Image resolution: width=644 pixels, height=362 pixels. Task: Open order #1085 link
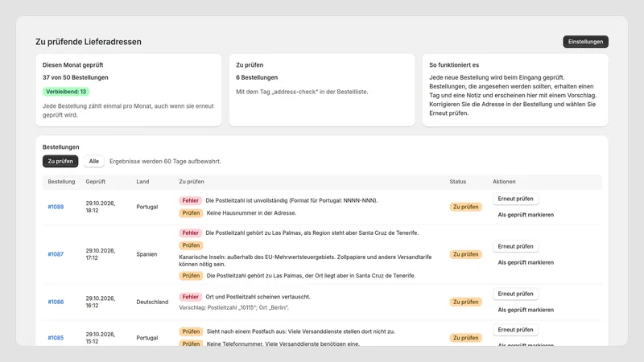point(56,338)
